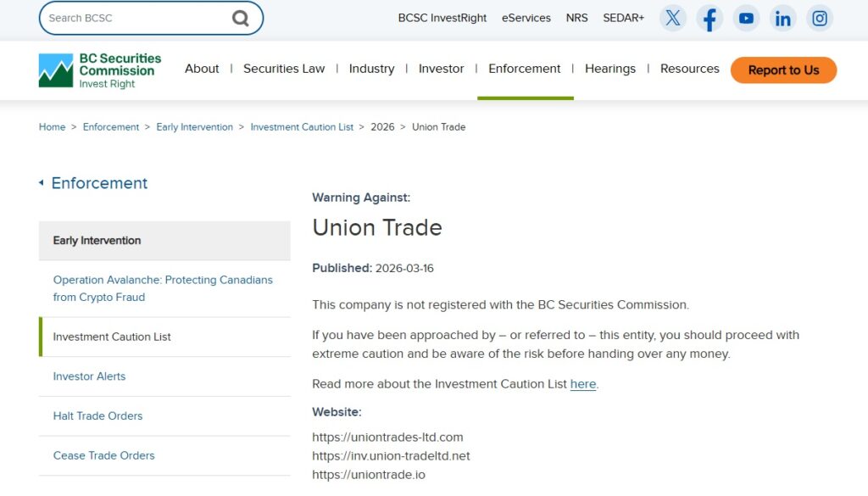
Task: Collapse the Enforcement sidebar section
Action: click(92, 183)
